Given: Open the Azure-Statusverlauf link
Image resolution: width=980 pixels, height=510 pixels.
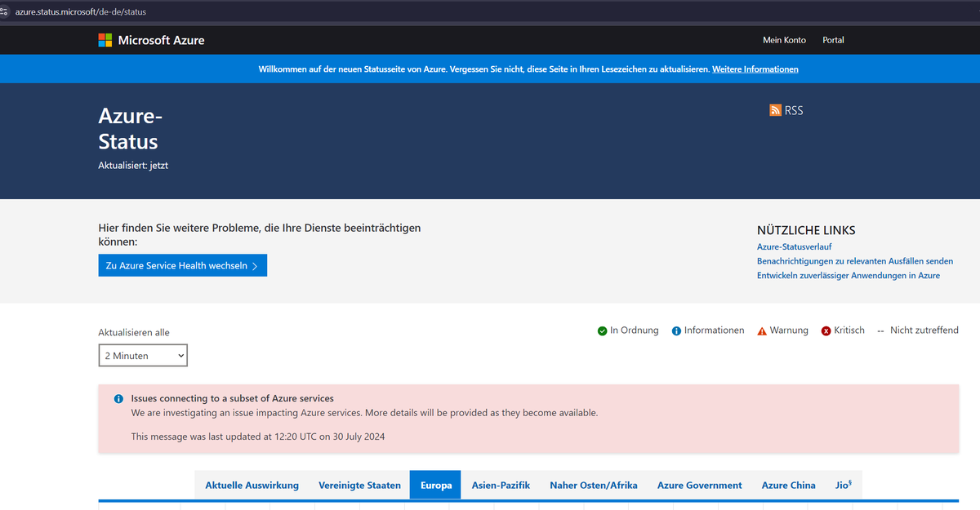Looking at the screenshot, I should coord(795,246).
